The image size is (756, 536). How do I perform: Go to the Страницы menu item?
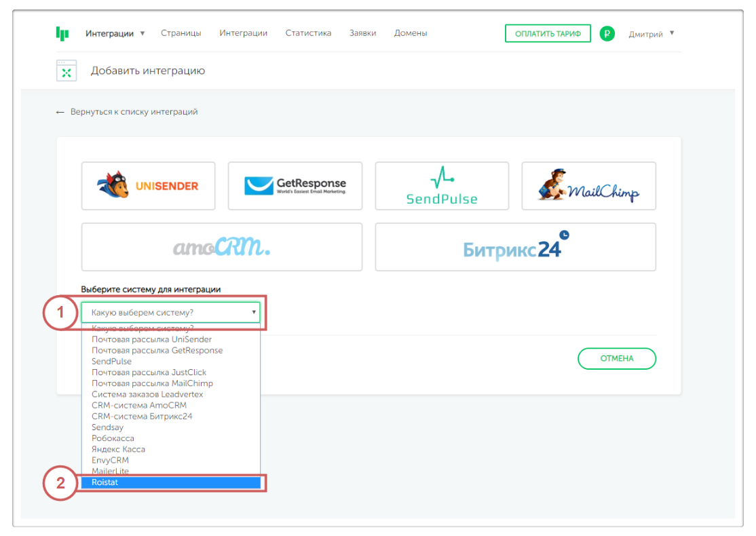[x=181, y=33]
